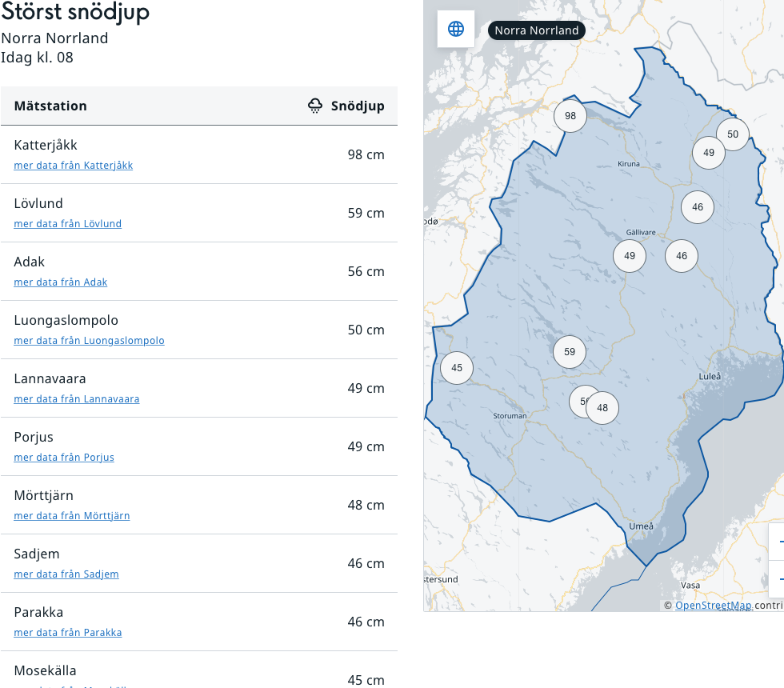
Task: View mer data från Lannavaara
Action: pyautogui.click(x=77, y=399)
